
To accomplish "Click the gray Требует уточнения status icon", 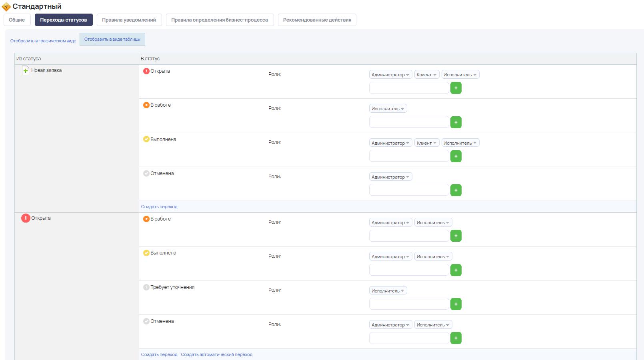I will tap(146, 287).
